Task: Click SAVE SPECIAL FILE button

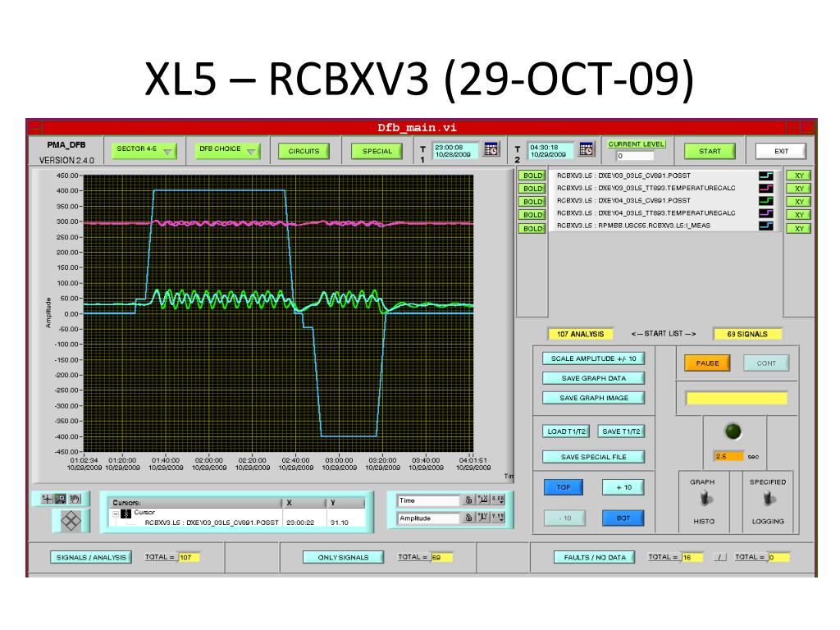Action: coord(594,457)
